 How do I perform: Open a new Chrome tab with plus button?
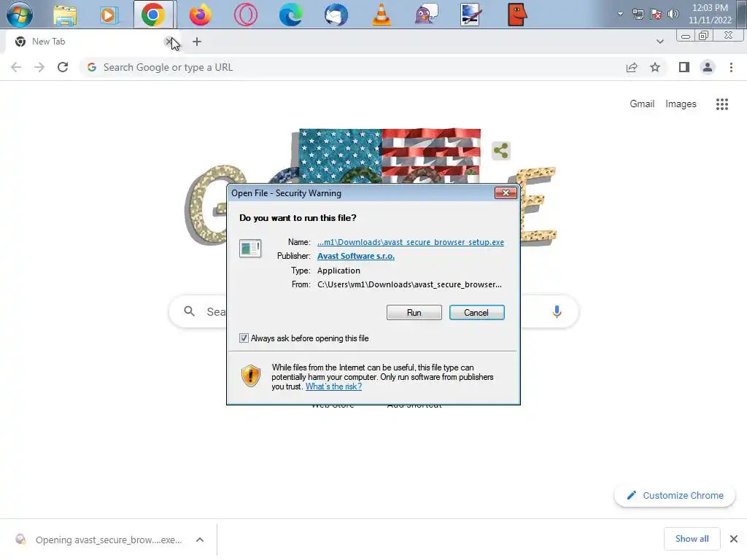coord(197,42)
